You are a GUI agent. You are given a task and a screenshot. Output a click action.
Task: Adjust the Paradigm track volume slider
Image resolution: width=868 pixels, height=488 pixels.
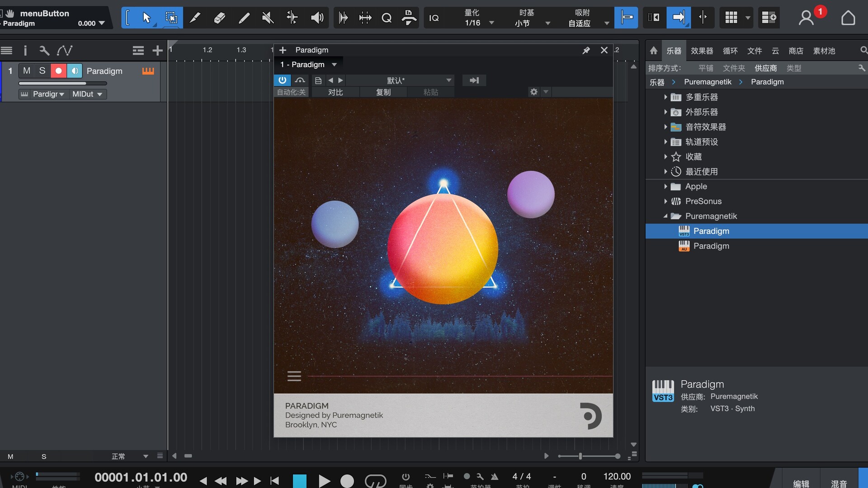(63, 83)
